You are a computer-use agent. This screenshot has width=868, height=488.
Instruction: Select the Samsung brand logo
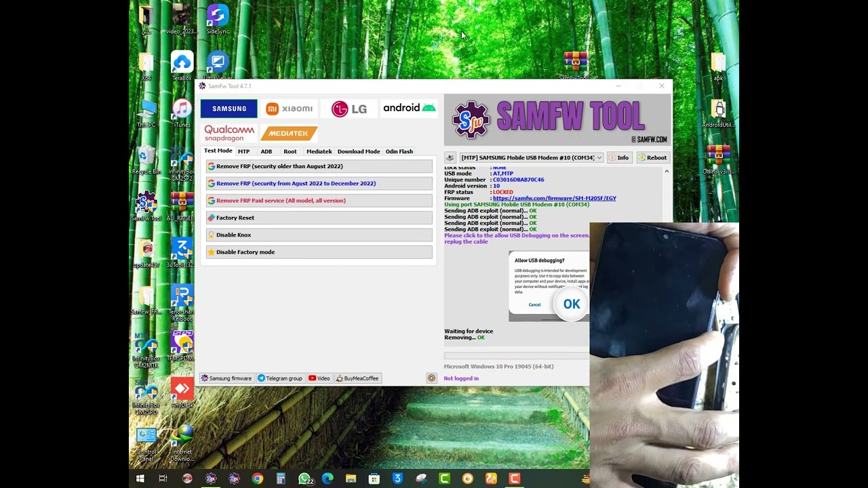229,108
